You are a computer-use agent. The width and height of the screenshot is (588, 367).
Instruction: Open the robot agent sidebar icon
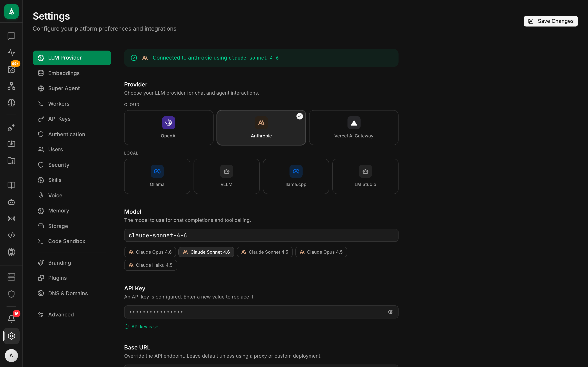(x=11, y=202)
